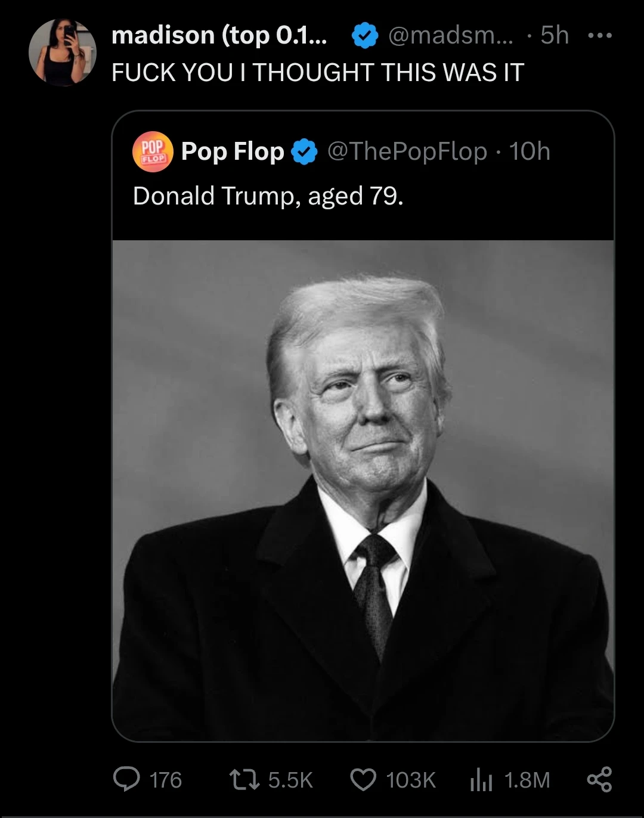This screenshot has width=644, height=818.
Task: Click madison's blue verified badge
Action: (x=364, y=37)
